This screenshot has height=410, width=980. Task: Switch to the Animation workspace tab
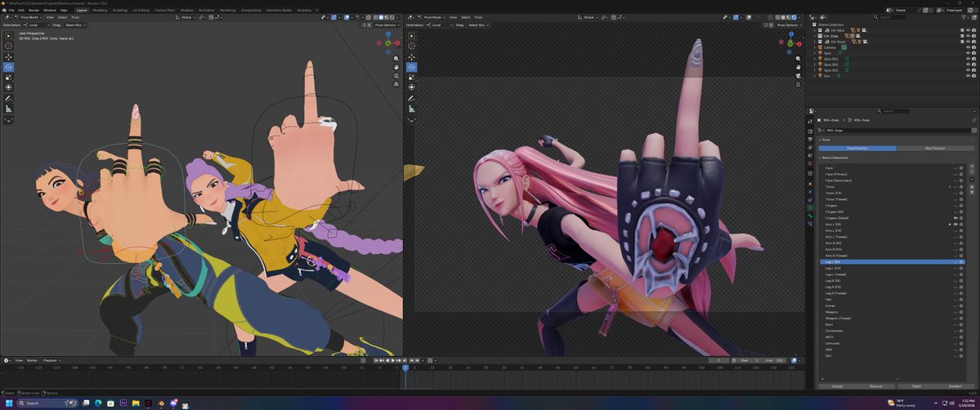tap(206, 10)
